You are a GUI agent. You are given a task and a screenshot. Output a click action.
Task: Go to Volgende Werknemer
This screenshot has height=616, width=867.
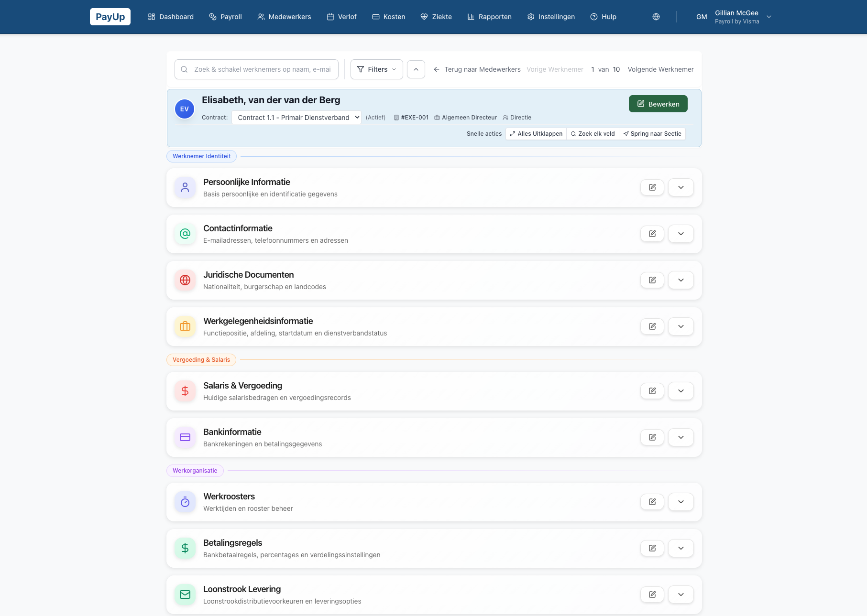[x=660, y=69]
